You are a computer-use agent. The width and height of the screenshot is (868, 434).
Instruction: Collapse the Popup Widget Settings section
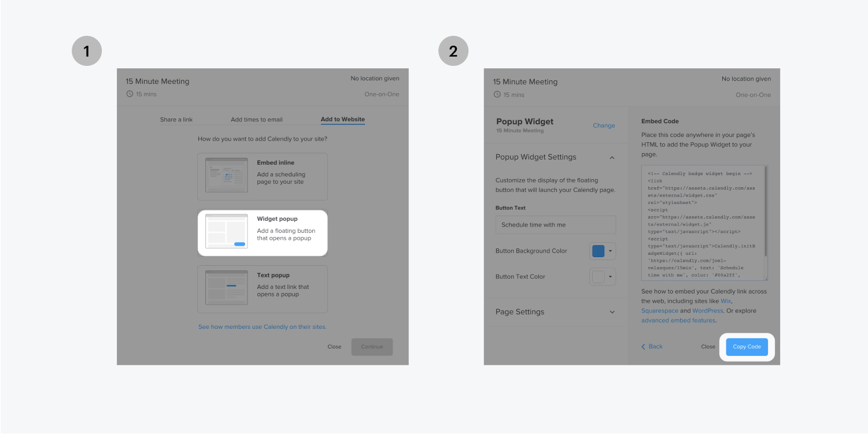(x=612, y=157)
